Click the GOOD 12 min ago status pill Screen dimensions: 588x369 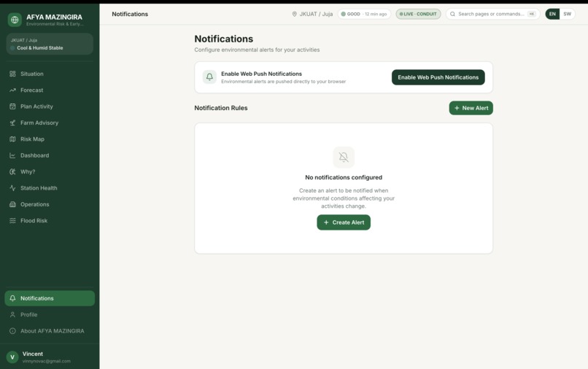tap(364, 14)
